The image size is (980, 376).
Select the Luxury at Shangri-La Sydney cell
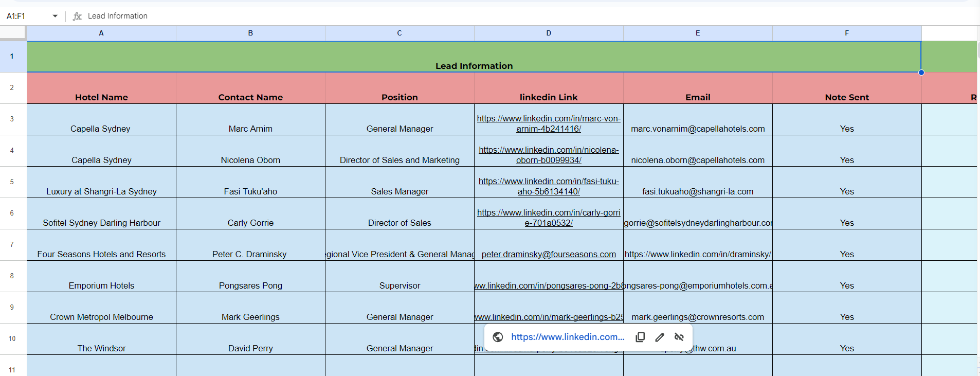[101, 182]
